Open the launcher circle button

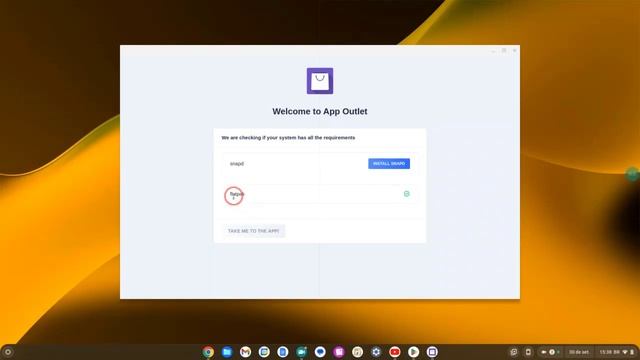pos(7,352)
